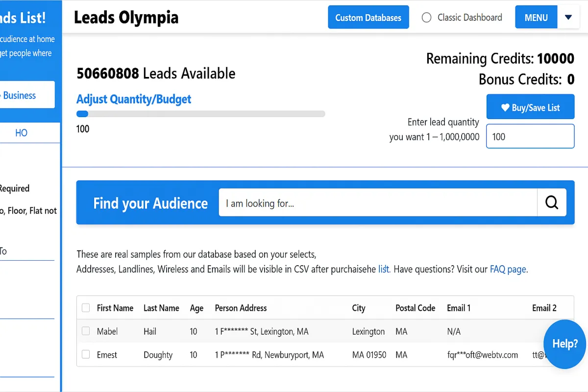588x392 pixels.
Task: Expand the MENU dropdown arrow
Action: (568, 18)
